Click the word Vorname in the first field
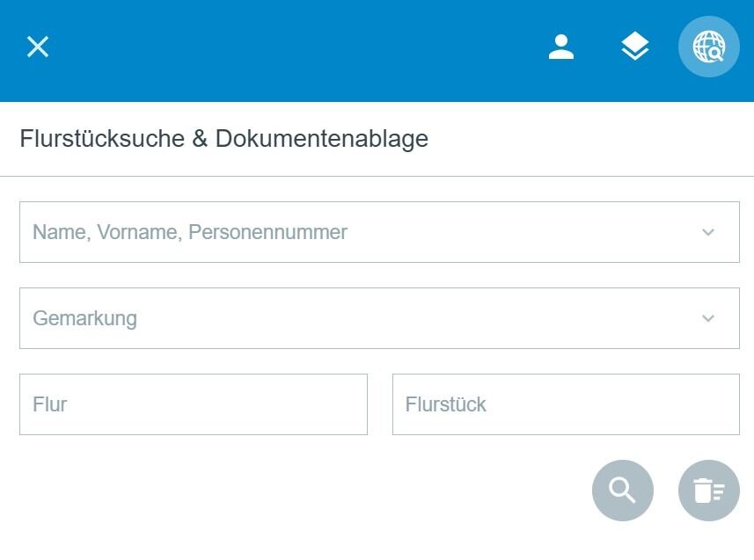754x560 pixels. (x=138, y=233)
